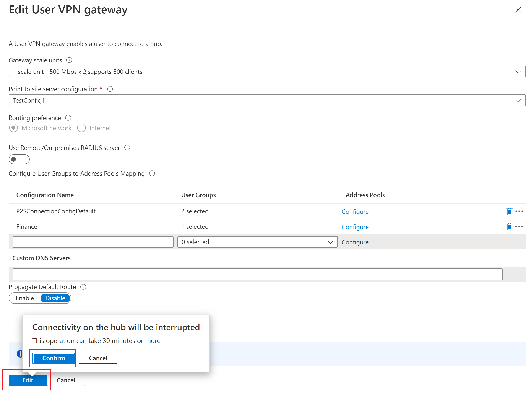Viewport: 532px width, 400px height.
Task: Select the Internet routing preference radio
Action: coord(81,128)
